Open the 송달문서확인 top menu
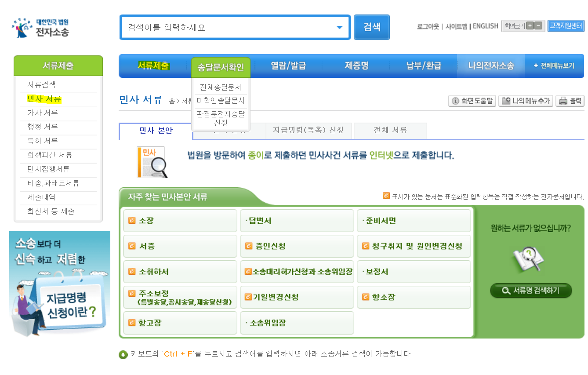The height and width of the screenshot is (375, 588). (x=221, y=67)
